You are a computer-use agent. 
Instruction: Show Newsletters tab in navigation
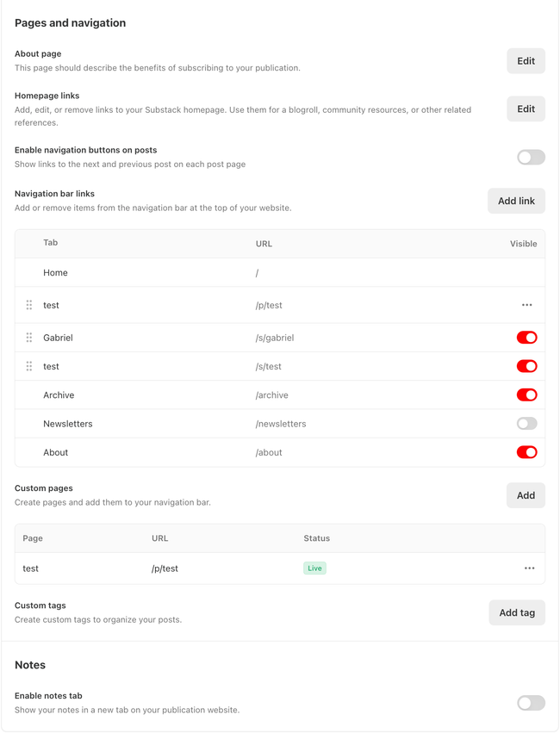tap(526, 424)
